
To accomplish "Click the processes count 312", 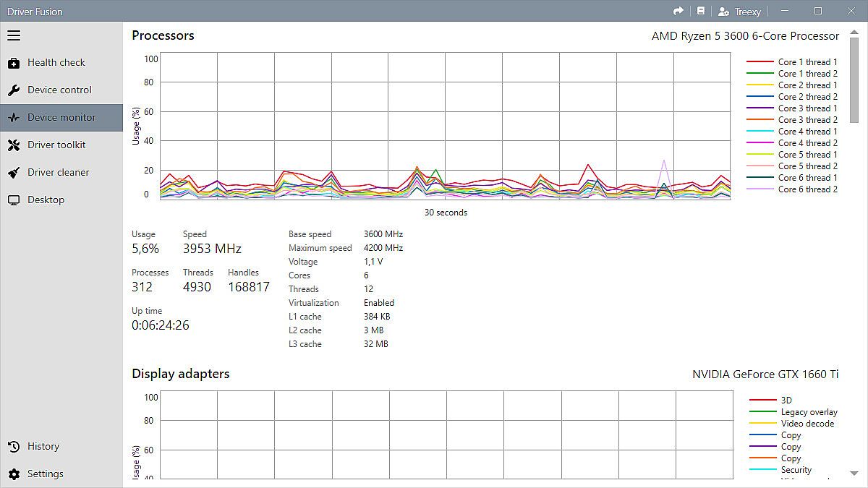I will click(x=142, y=287).
